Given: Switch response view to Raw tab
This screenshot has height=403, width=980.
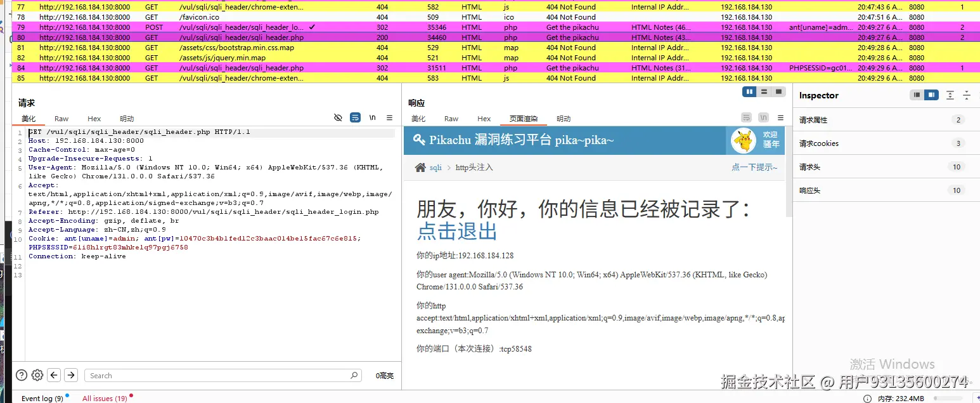Looking at the screenshot, I should [451, 119].
